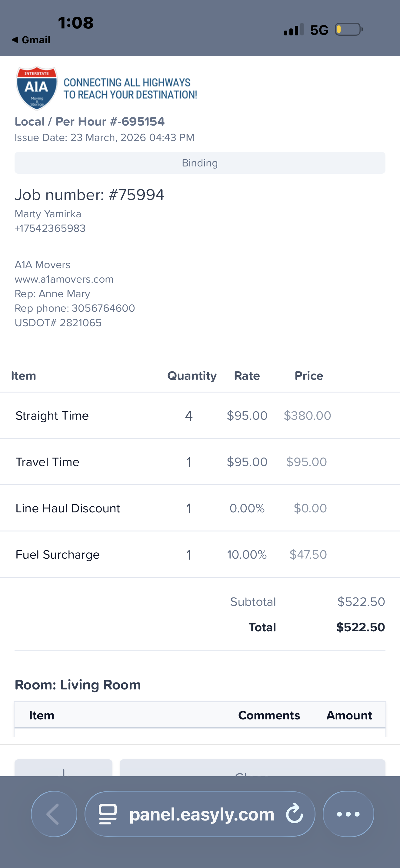Tap the Binding estimate label bar
Viewport: 400px width, 868px height.
pyautogui.click(x=200, y=163)
